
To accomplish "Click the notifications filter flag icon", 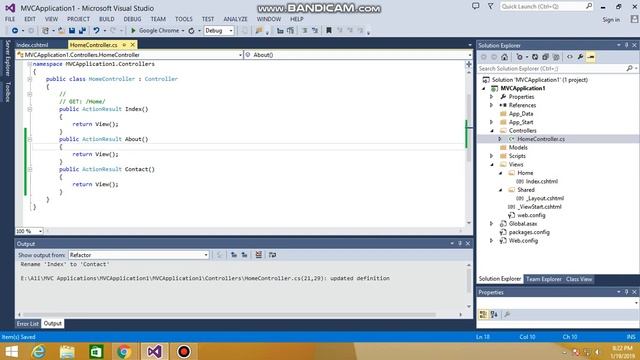I will 490,6.
